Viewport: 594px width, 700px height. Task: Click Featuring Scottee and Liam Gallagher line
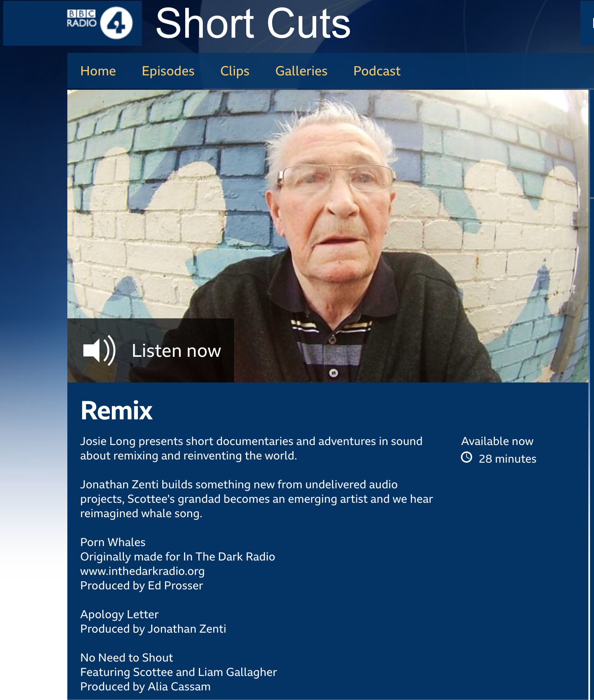(179, 672)
